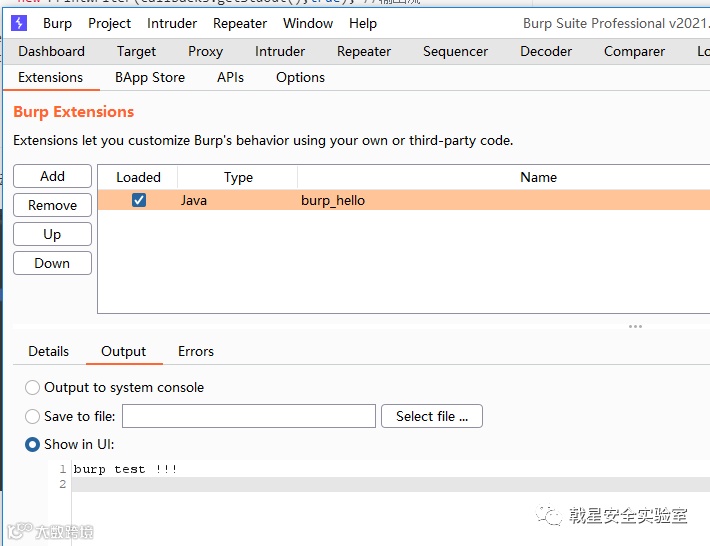Click the 'burp test !!!' output line
The width and height of the screenshot is (710, 546).
(125, 469)
